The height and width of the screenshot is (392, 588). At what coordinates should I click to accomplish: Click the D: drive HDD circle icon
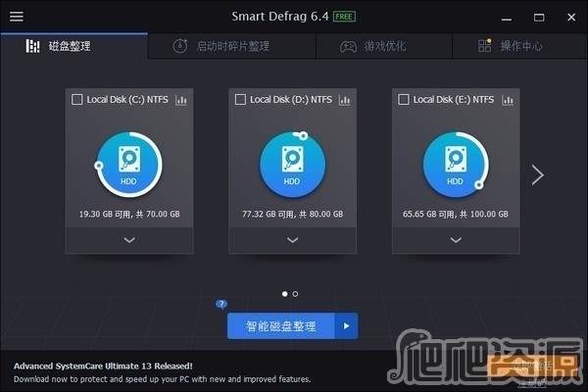pyautogui.click(x=292, y=165)
